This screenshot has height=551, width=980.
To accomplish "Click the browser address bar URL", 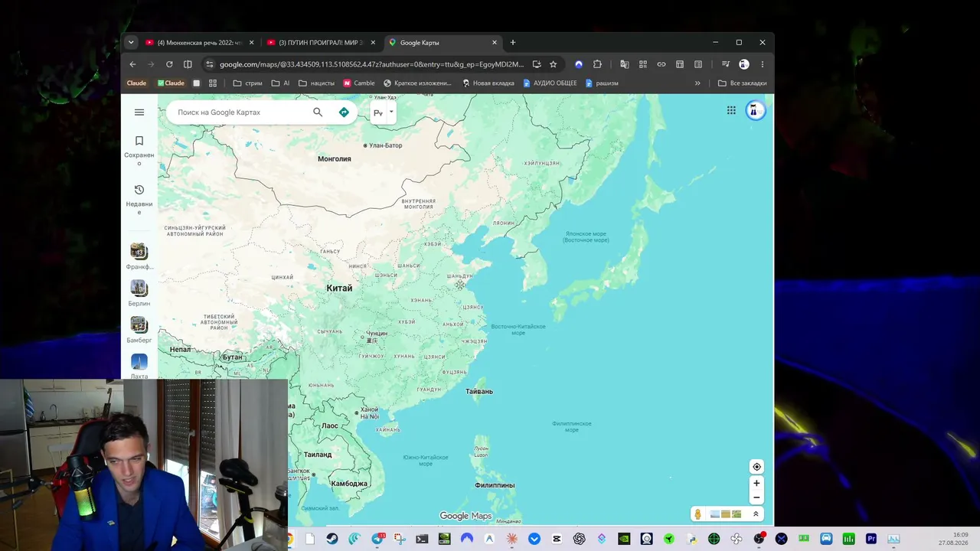I will [x=371, y=64].
